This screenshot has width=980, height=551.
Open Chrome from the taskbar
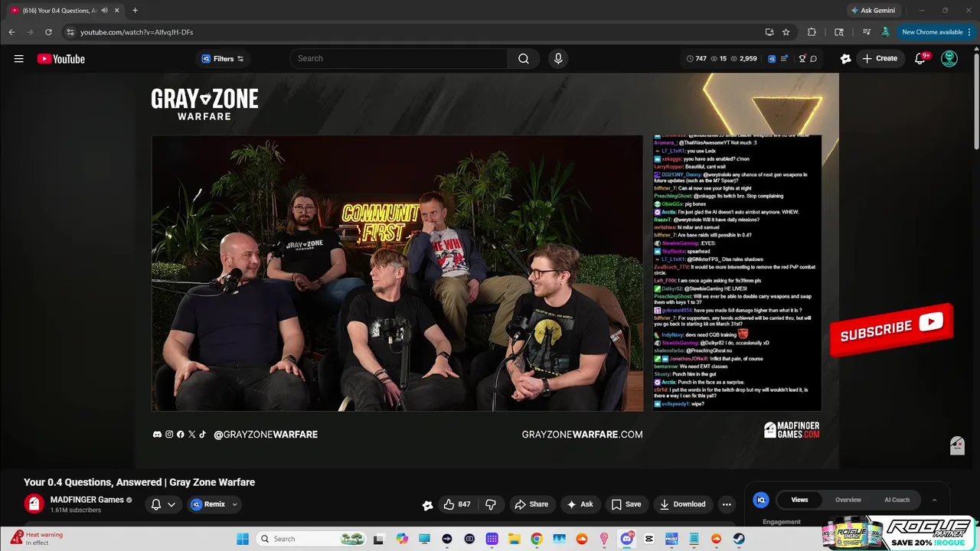tap(537, 539)
